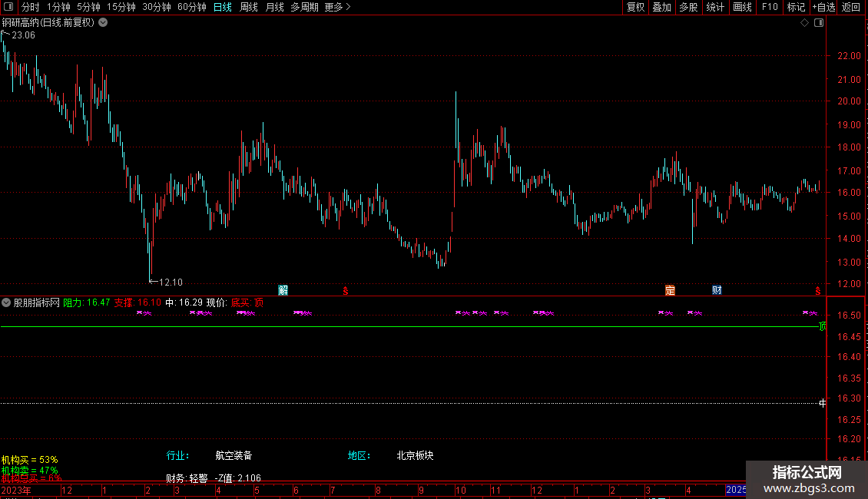Image resolution: width=868 pixels, height=499 pixels.
Task: Click the 解 event marker on the chart
Action: tap(283, 290)
